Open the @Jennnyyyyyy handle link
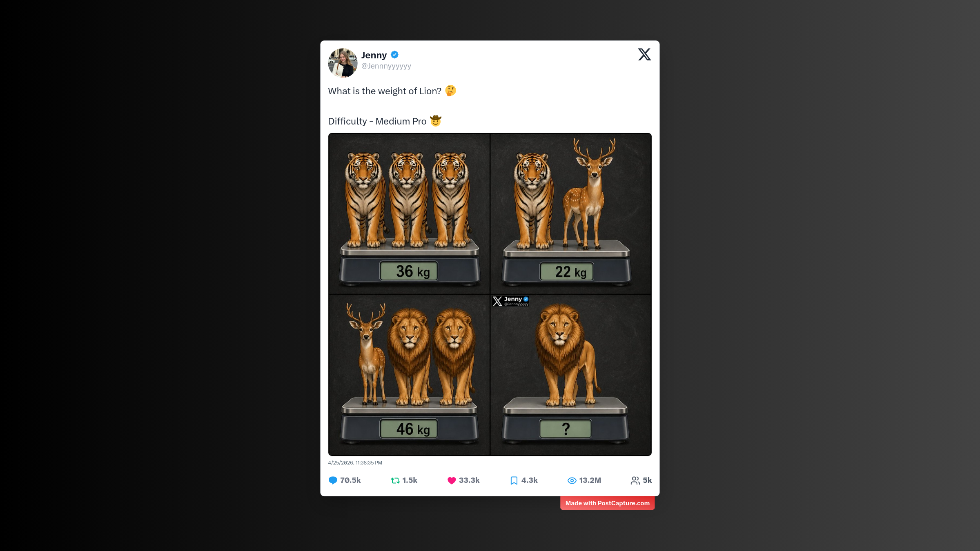The width and height of the screenshot is (980, 551). pos(386,66)
